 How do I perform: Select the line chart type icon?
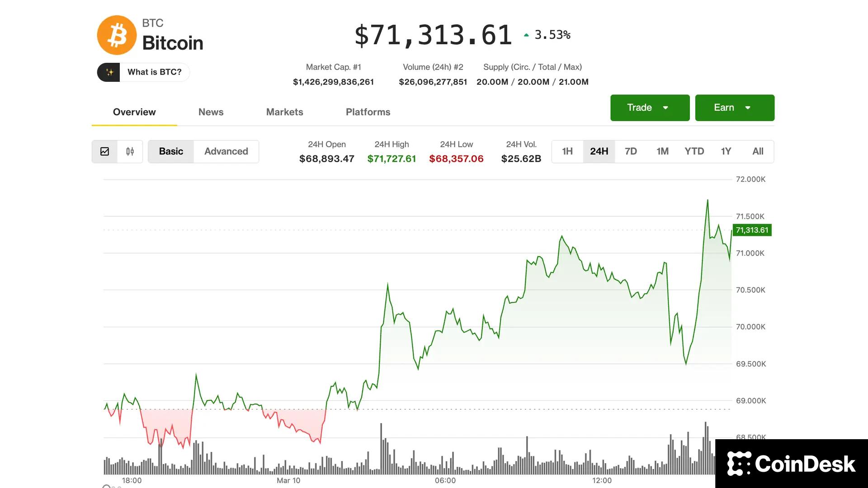104,151
